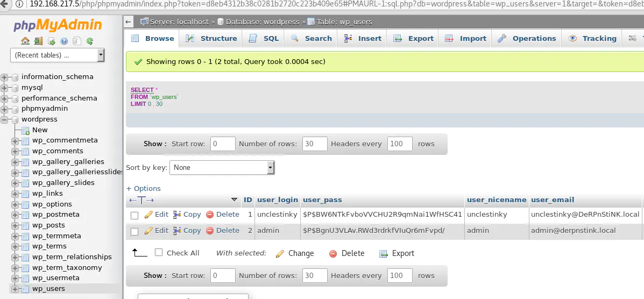Open the MySQL documentation pages icon
Screen dimensions: 644x299
[x=77, y=41]
